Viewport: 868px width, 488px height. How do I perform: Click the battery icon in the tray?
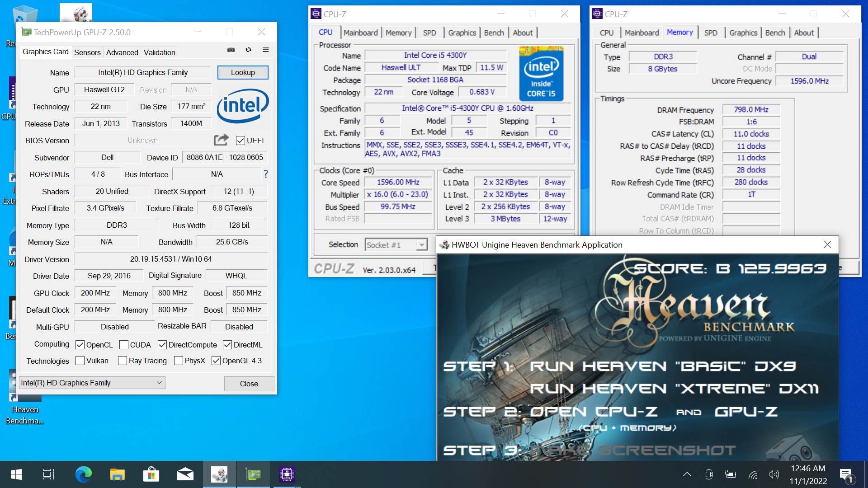730,474
